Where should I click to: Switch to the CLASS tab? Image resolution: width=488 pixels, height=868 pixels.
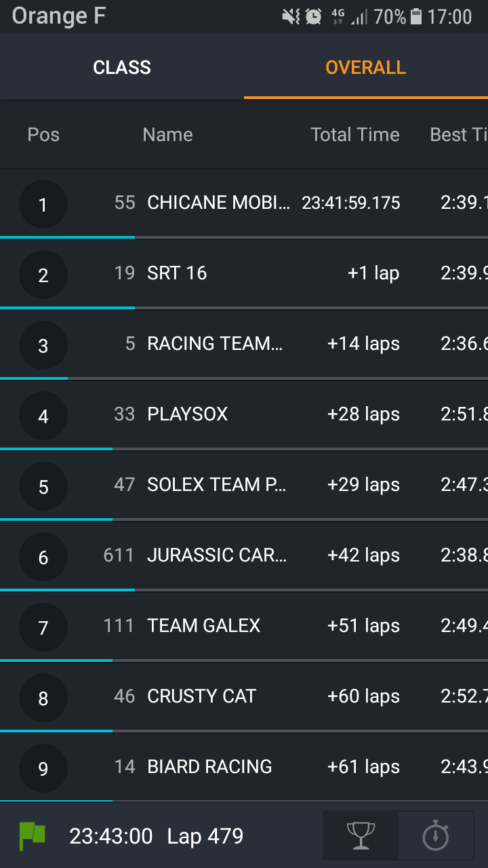[122, 67]
